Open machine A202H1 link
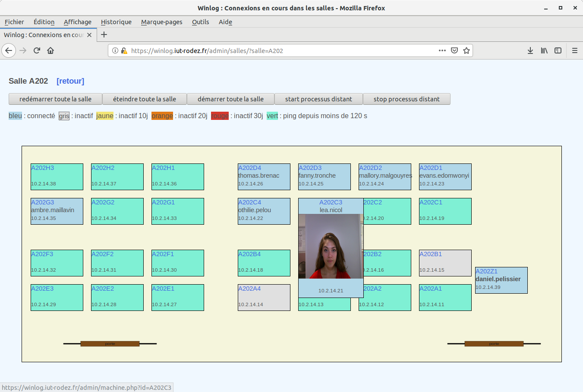The width and height of the screenshot is (583, 392). 163,168
